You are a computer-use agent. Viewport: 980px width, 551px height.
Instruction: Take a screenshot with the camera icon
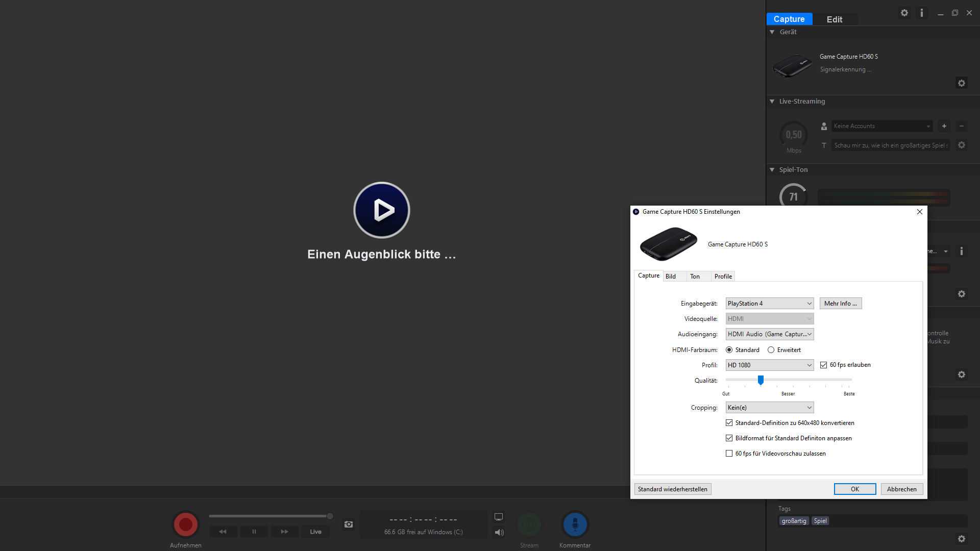pos(349,524)
